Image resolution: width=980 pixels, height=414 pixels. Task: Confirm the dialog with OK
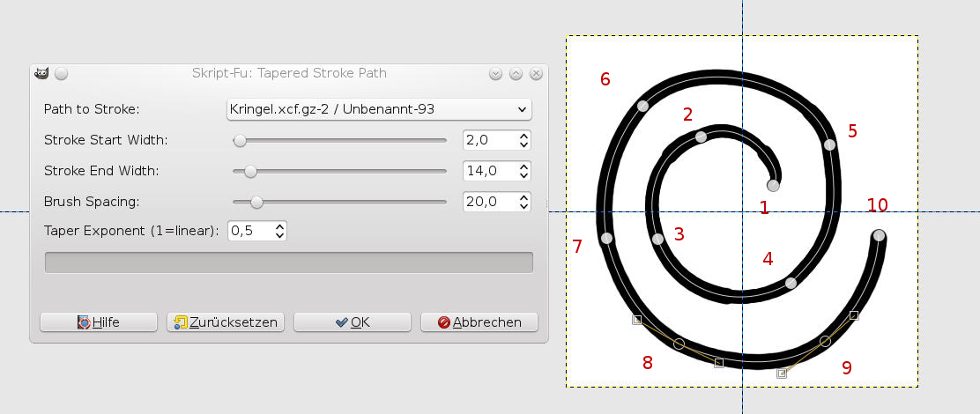point(353,322)
